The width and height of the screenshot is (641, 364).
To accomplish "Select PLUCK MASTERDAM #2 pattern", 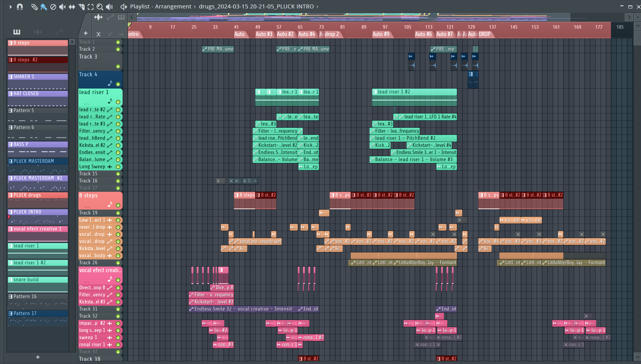I will tap(38, 183).
